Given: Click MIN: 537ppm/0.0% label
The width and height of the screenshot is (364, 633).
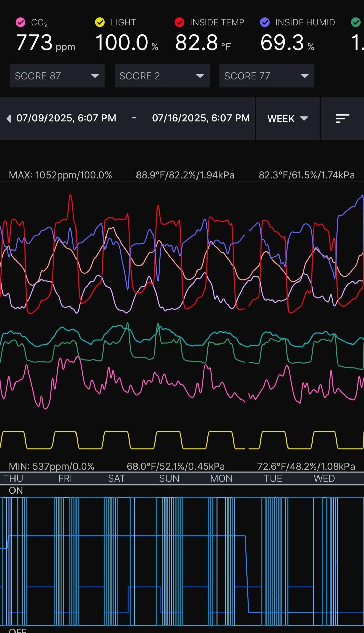Looking at the screenshot, I should (x=52, y=466).
